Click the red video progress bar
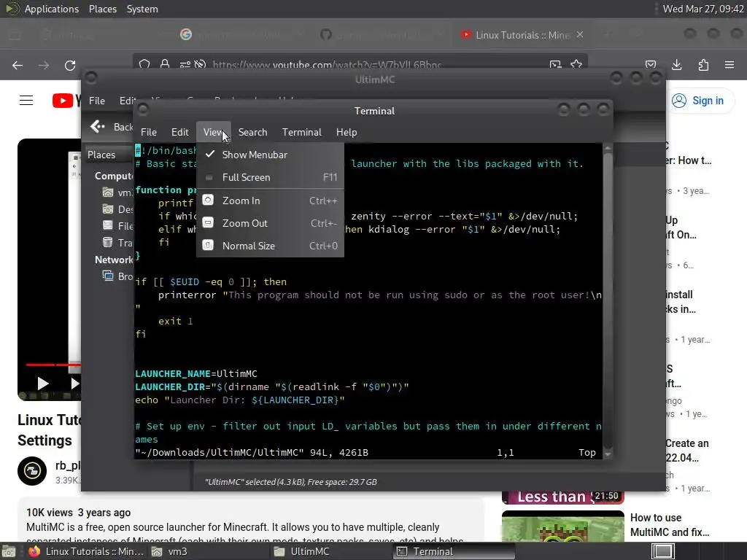Image resolution: width=747 pixels, height=560 pixels. click(53, 365)
